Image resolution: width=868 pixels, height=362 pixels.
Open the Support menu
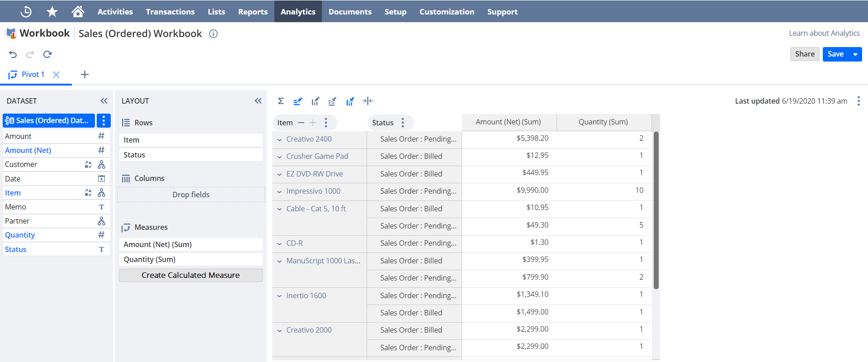pyautogui.click(x=502, y=11)
